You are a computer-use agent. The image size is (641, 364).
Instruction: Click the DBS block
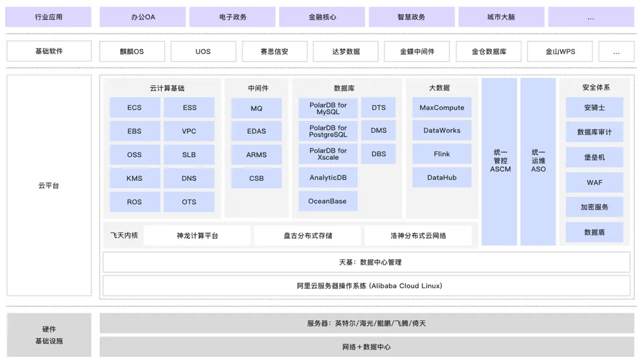(x=378, y=154)
